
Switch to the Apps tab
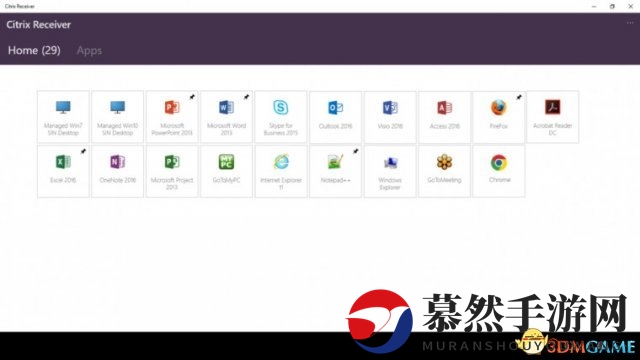(89, 51)
